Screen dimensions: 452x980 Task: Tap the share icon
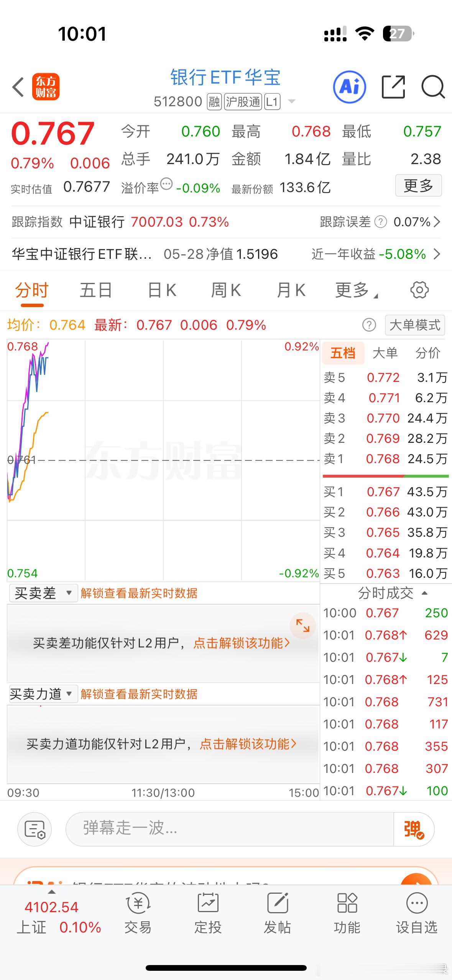(x=393, y=87)
